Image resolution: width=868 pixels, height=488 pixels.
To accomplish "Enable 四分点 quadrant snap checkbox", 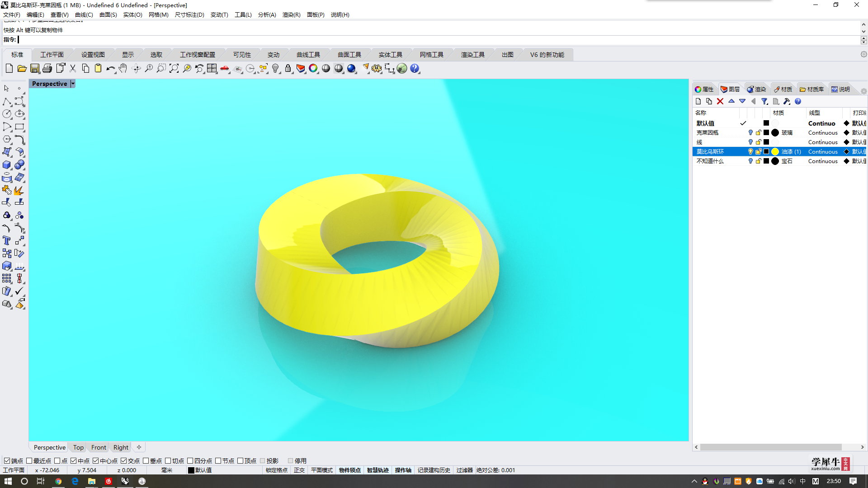I will 190,461.
